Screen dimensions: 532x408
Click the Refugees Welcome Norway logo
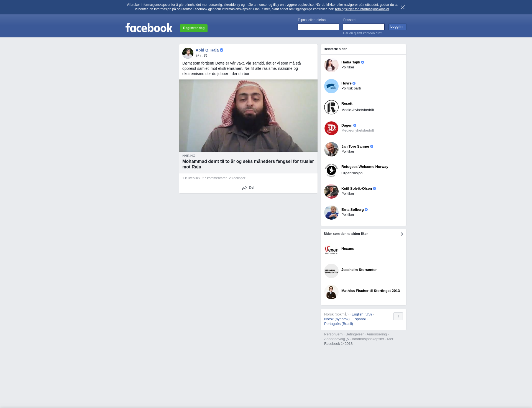[331, 170]
